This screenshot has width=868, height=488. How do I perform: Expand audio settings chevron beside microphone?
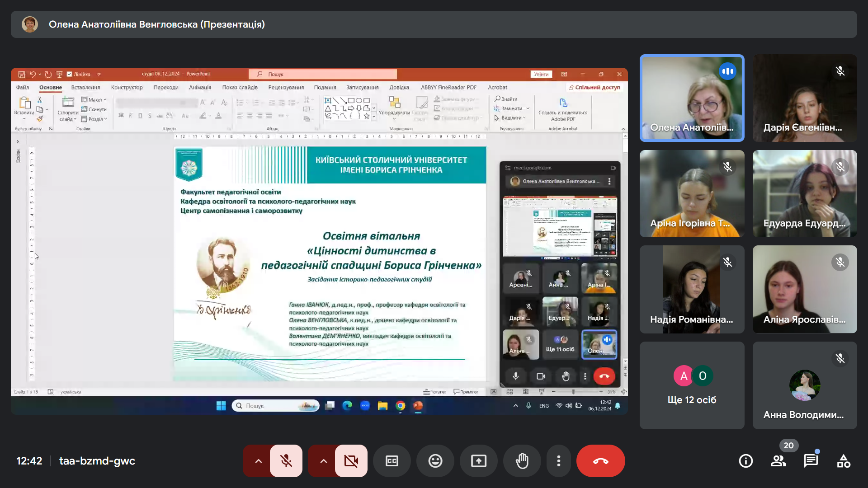tap(258, 461)
